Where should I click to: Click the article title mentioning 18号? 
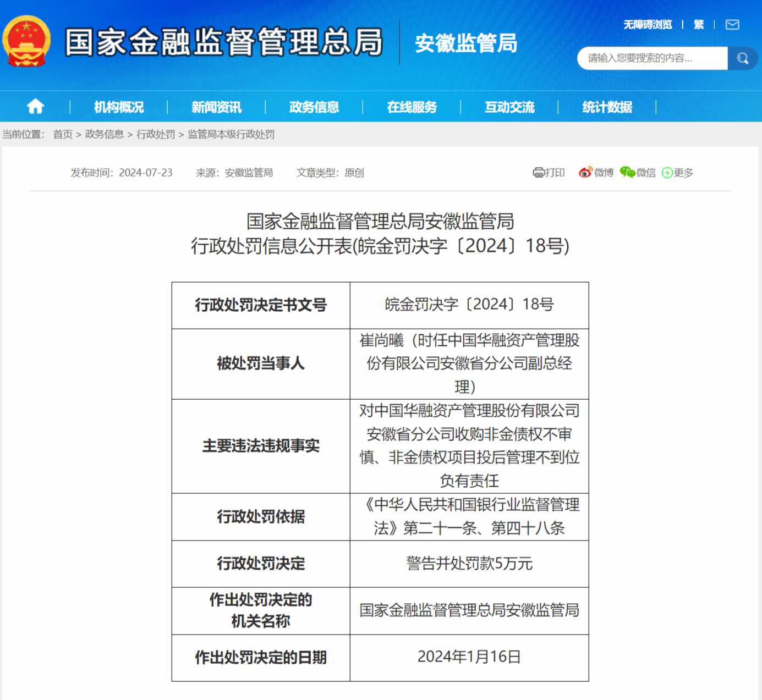pos(380,234)
